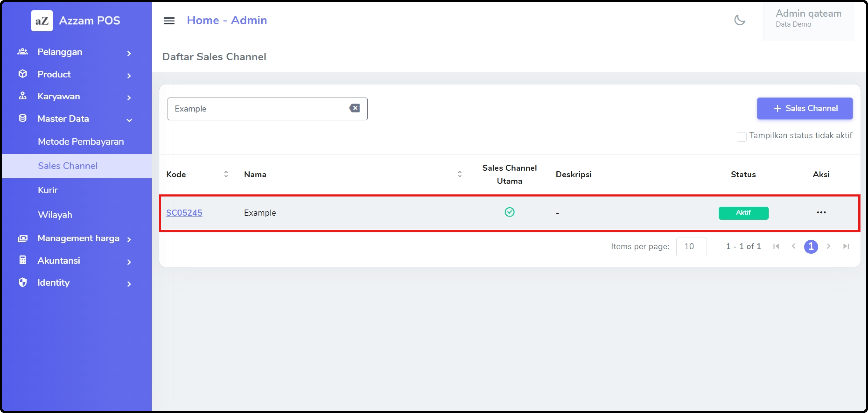This screenshot has width=868, height=413.
Task: Sort table by Nama column
Action: 459,174
